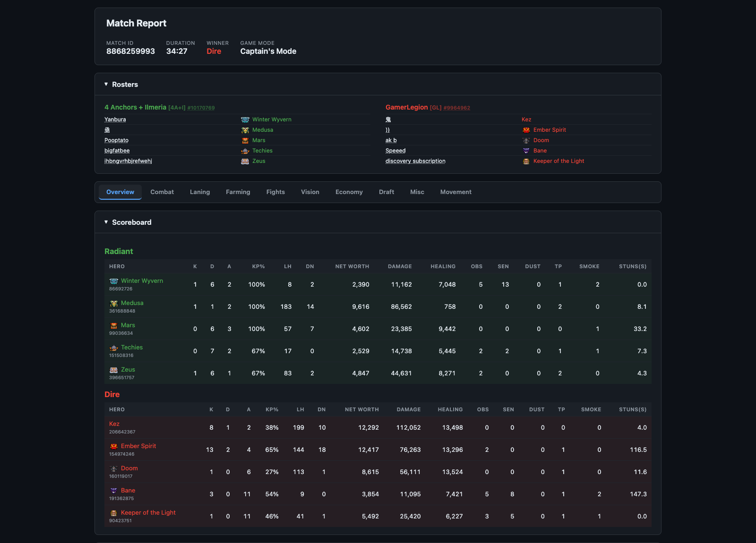The height and width of the screenshot is (543, 756).
Task: Click Winter Wyvern icon in Rosters list
Action: 245,120
